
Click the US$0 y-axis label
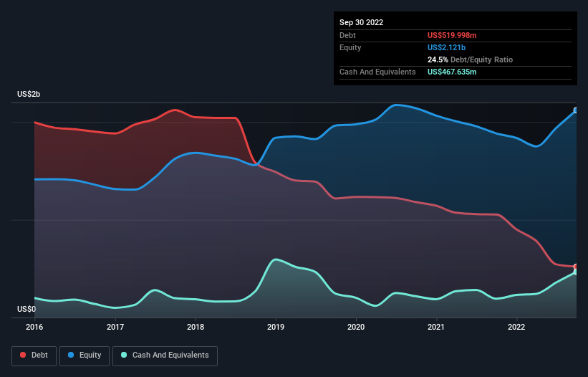(x=26, y=309)
